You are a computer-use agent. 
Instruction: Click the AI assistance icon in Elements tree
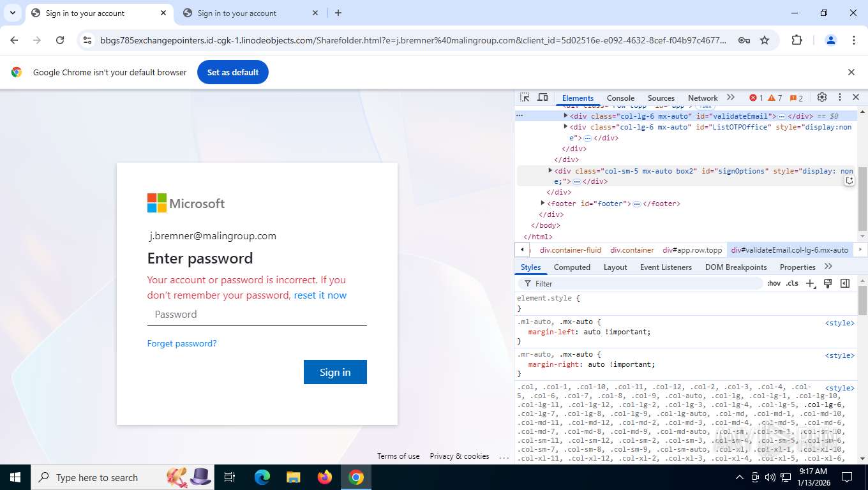(849, 181)
